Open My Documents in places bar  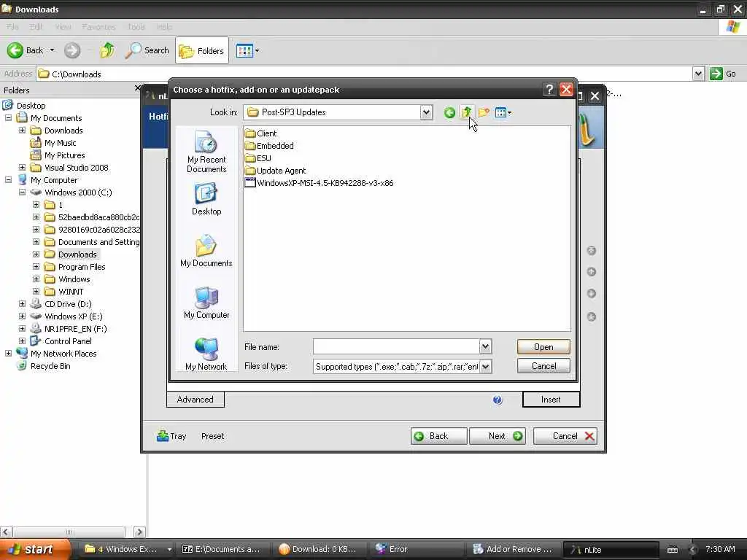[x=206, y=251]
